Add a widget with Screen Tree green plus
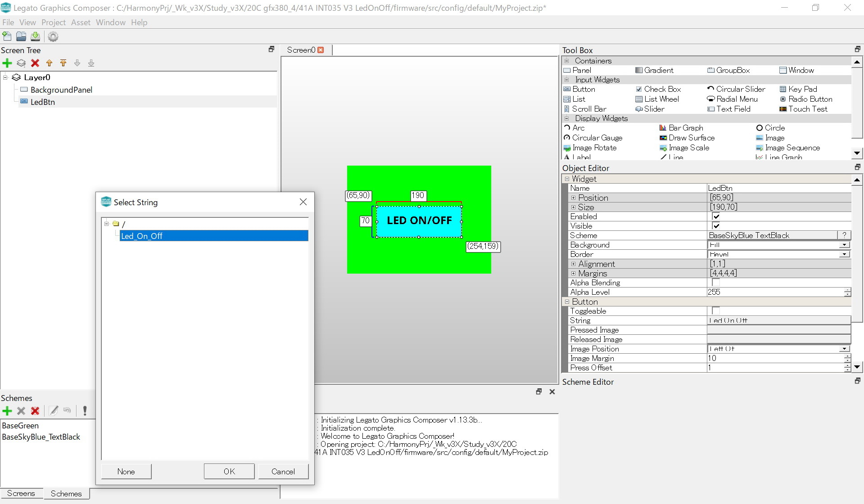 click(7, 63)
